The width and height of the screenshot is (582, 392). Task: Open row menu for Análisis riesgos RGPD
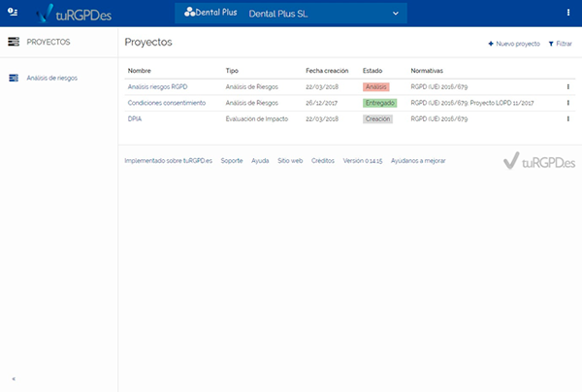(x=567, y=87)
